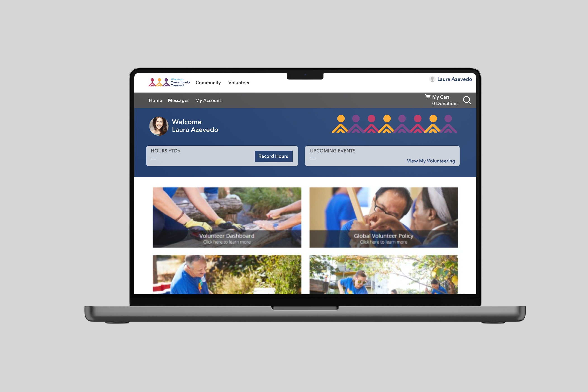The width and height of the screenshot is (588, 392).
Task: Click the search magnifying glass icon
Action: pos(467,100)
